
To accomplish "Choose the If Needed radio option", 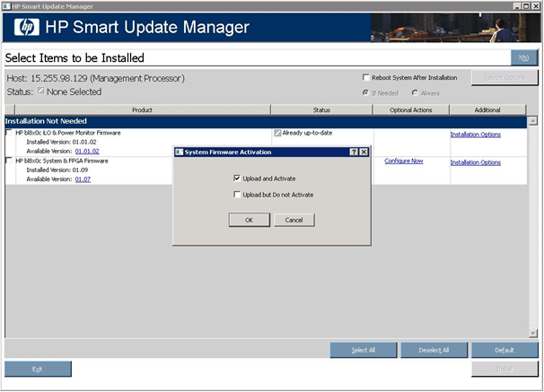I will (365, 92).
